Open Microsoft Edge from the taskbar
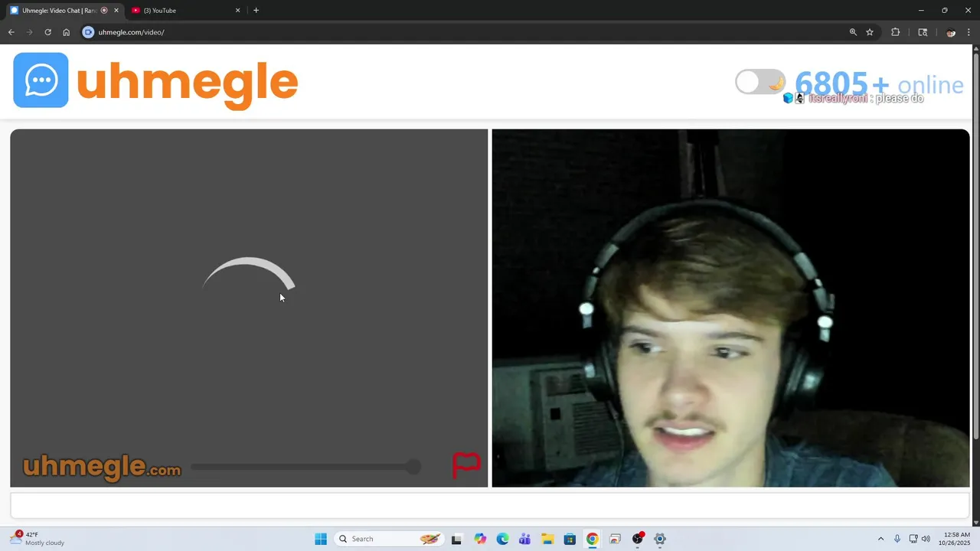Viewport: 980px width, 551px height. (x=502, y=539)
